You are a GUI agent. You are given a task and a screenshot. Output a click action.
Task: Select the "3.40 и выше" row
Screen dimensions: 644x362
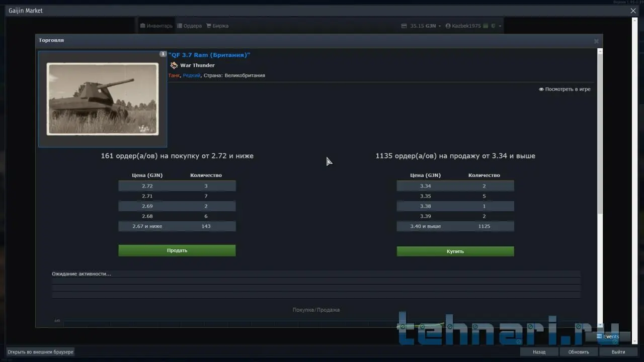point(455,226)
